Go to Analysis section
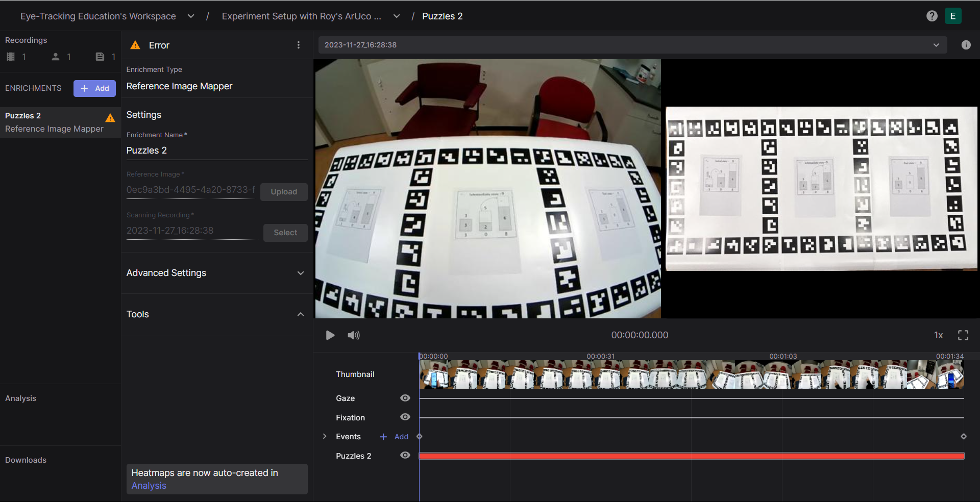Screen dimensions: 980x502 pyautogui.click(x=20, y=398)
